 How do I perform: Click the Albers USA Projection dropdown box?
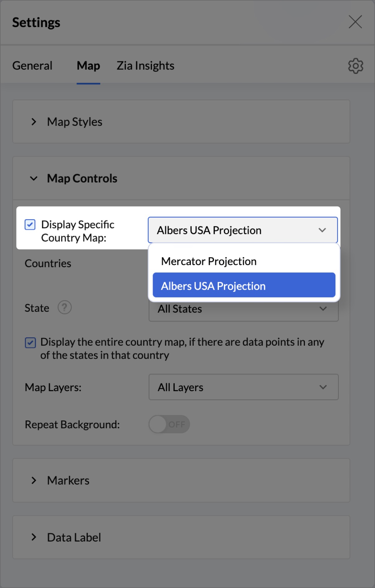[242, 230]
